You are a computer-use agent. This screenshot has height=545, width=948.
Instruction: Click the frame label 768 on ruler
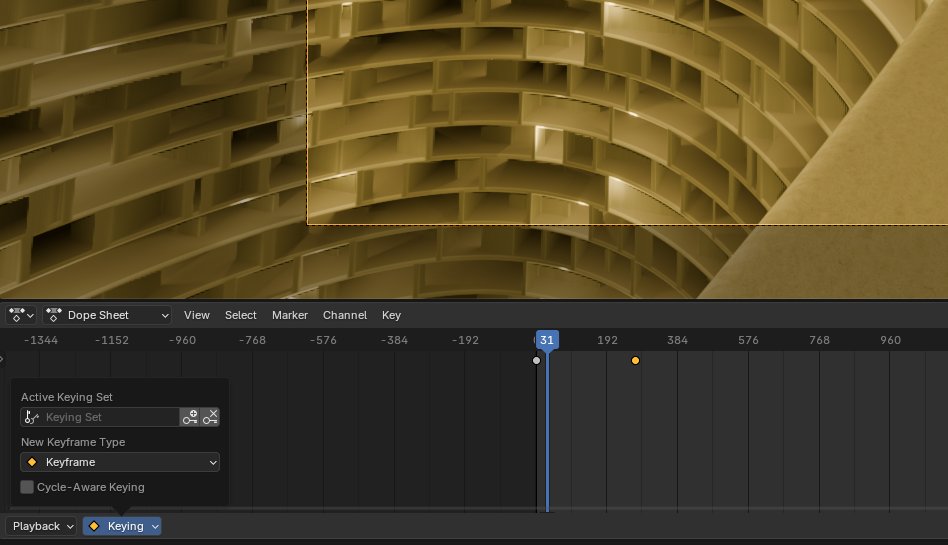tap(819, 340)
